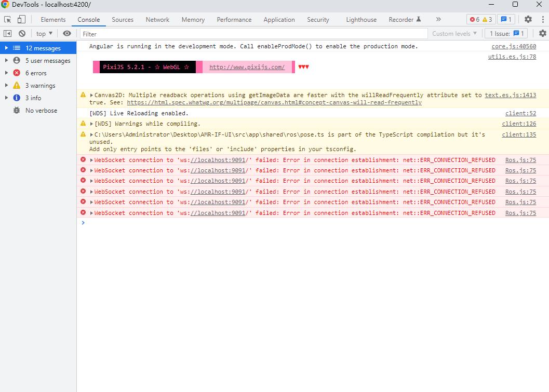The image size is (549, 392).
Task: Select the 12 messages list icon
Action: [17, 48]
